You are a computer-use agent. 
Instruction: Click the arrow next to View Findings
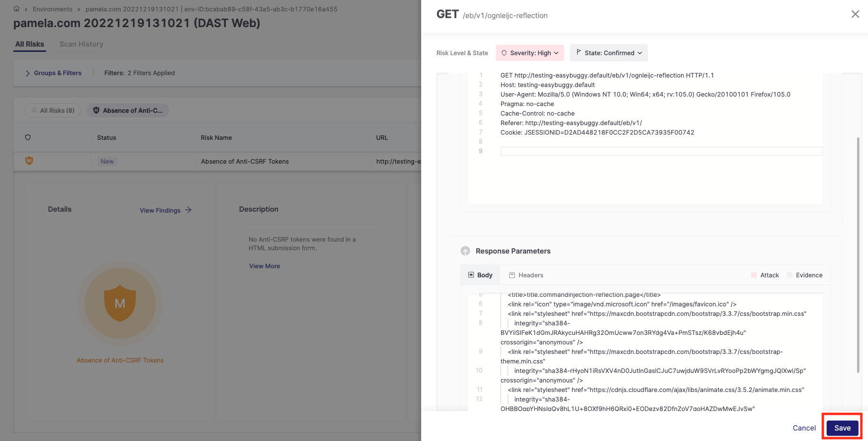[x=189, y=210]
